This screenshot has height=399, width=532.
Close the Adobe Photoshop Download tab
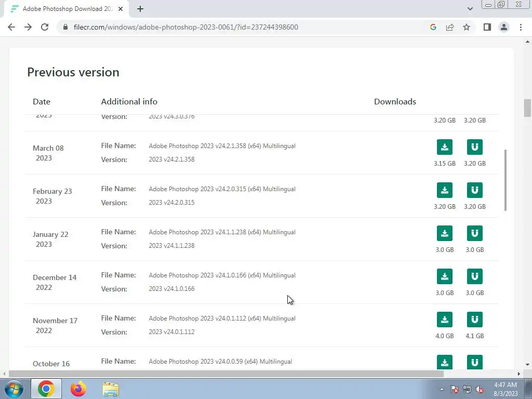click(x=121, y=9)
